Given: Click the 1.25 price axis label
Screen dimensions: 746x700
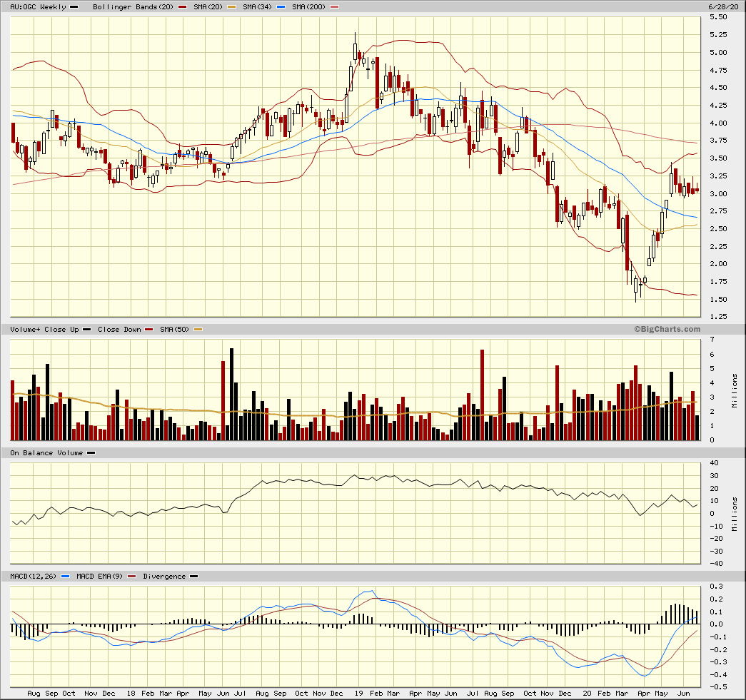Looking at the screenshot, I should point(718,317).
